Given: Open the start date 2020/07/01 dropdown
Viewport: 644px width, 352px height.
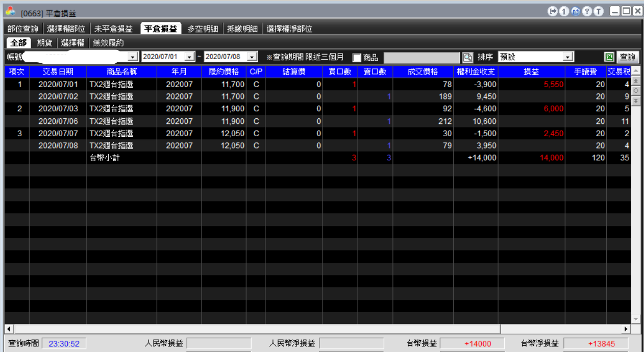Looking at the screenshot, I should [190, 57].
